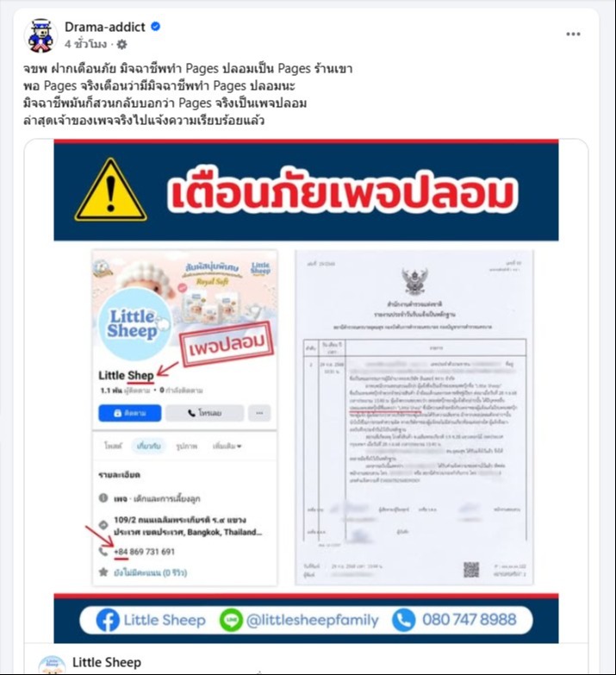The width and height of the screenshot is (616, 675).
Task: Click the blue verified badge
Action: 155,27
